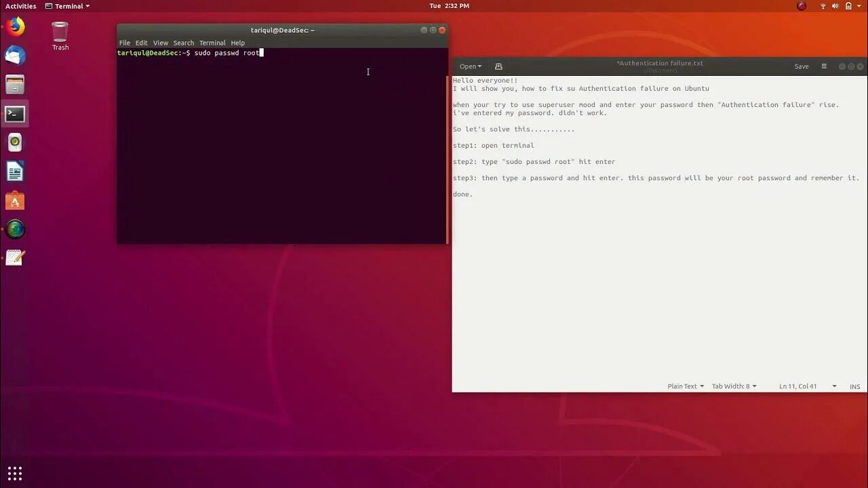
Task: Open the terminal Help menu
Action: tap(237, 43)
